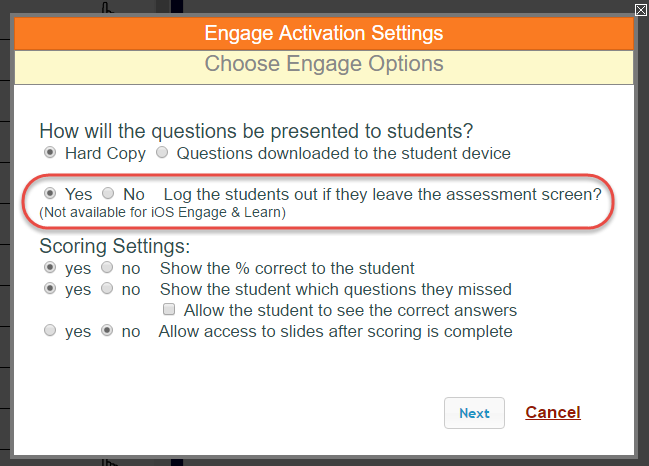The image size is (649, 466).
Task: Click the Cancel link
Action: tap(553, 412)
